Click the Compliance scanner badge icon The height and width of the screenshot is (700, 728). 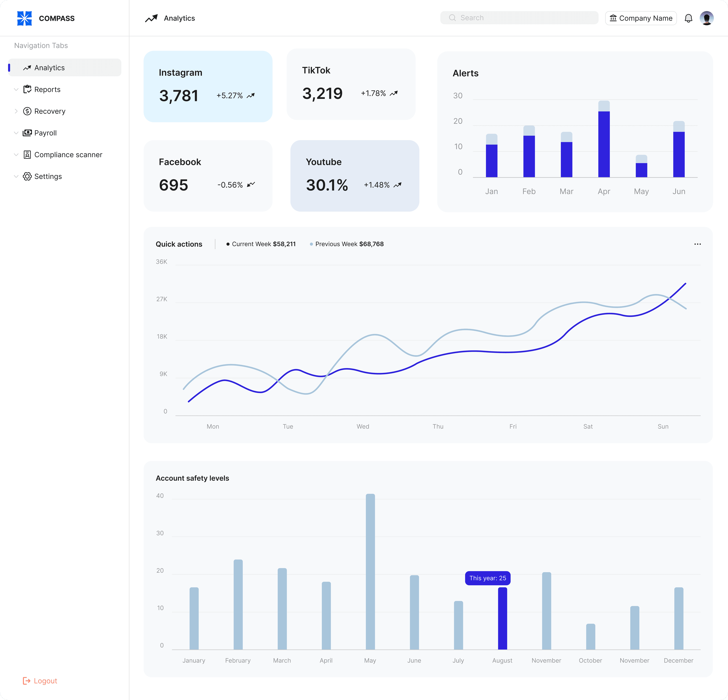coord(27,154)
